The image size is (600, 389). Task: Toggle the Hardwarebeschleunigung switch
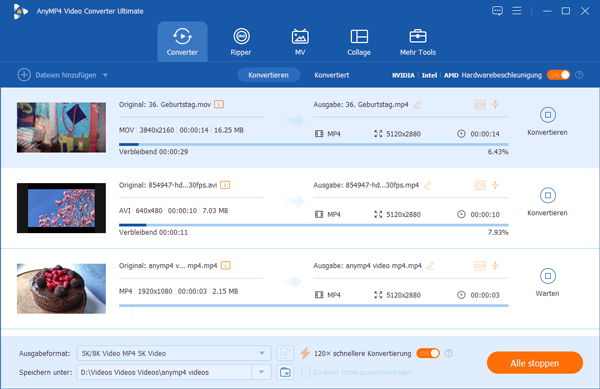pyautogui.click(x=558, y=75)
